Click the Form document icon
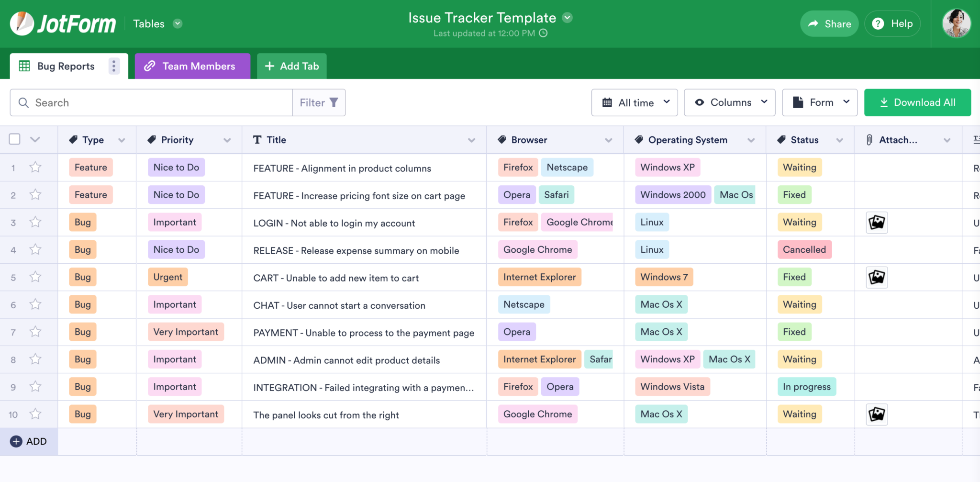The width and height of the screenshot is (980, 482). 797,102
